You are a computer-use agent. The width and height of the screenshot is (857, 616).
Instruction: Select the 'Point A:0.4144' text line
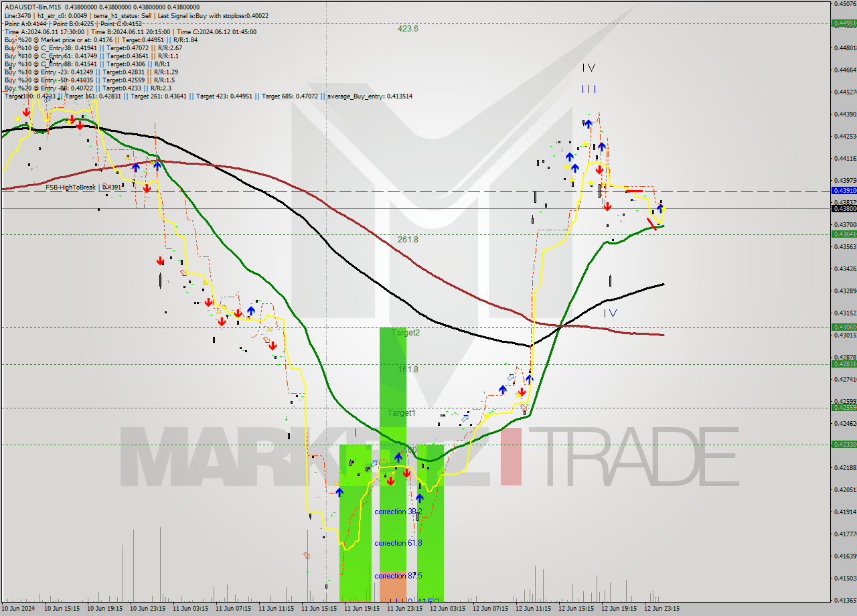25,23
